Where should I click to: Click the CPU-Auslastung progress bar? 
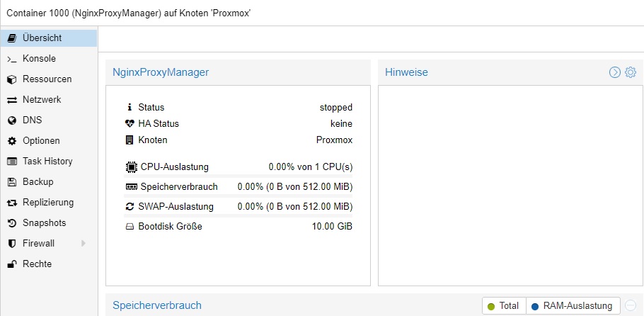238,176
